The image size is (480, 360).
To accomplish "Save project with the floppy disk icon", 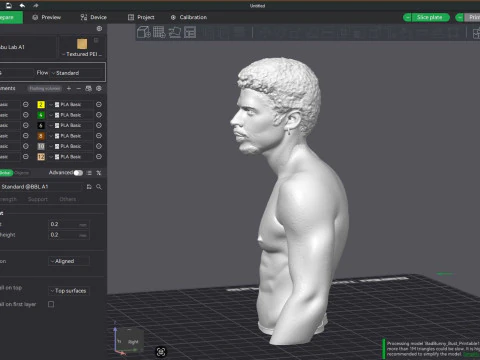I will point(9,5).
